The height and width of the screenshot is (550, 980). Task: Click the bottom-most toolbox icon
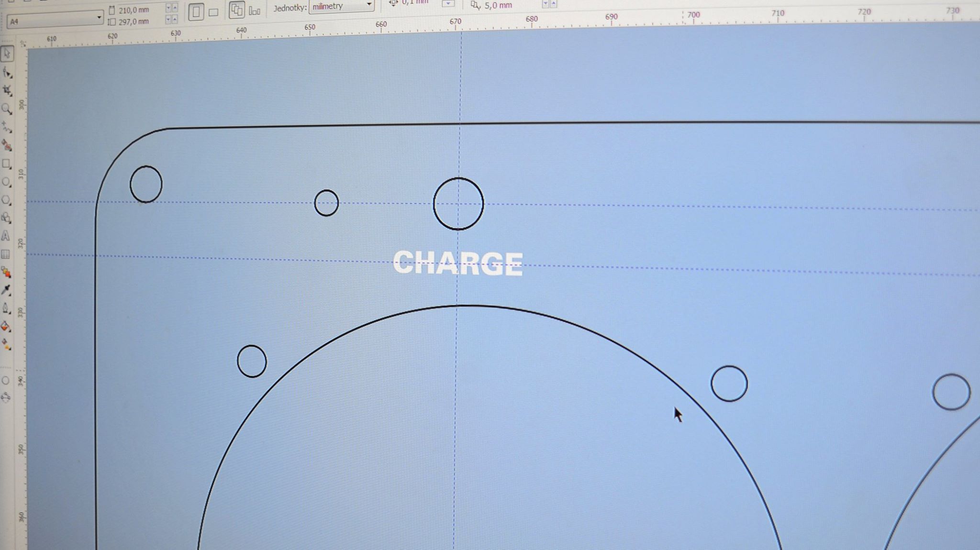6,397
